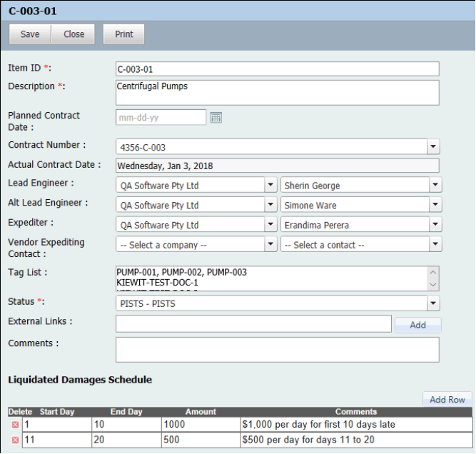476x454 pixels.
Task: Open the Expediter company dropdown
Action: tap(270, 226)
